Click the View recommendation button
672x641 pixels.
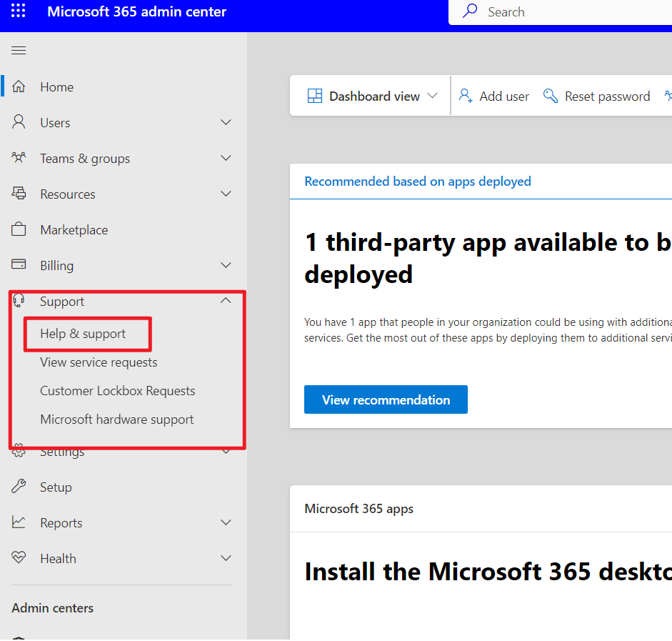click(x=386, y=399)
